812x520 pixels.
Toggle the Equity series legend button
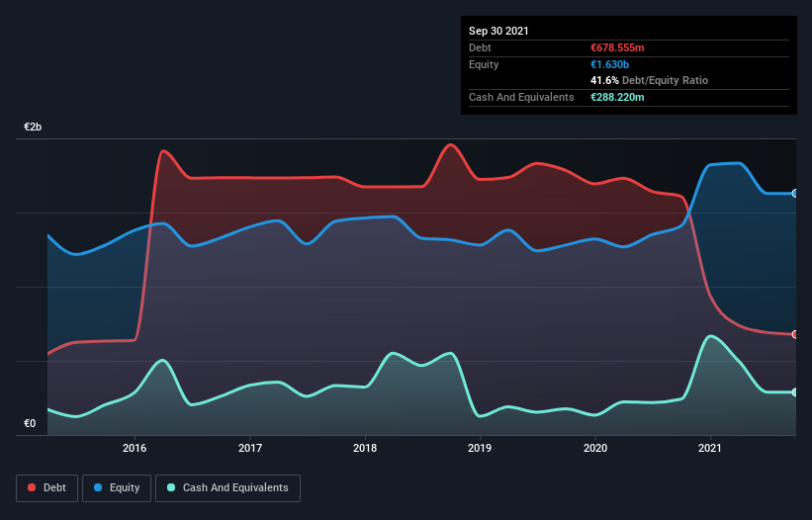(x=117, y=488)
